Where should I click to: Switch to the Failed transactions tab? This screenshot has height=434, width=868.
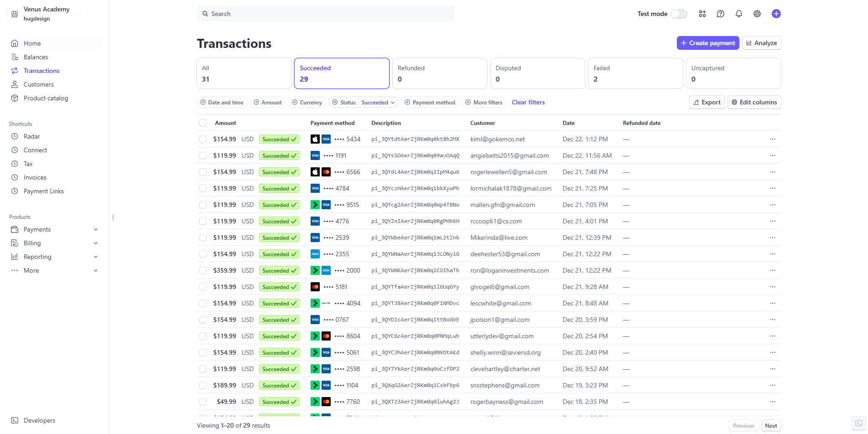pyautogui.click(x=635, y=73)
